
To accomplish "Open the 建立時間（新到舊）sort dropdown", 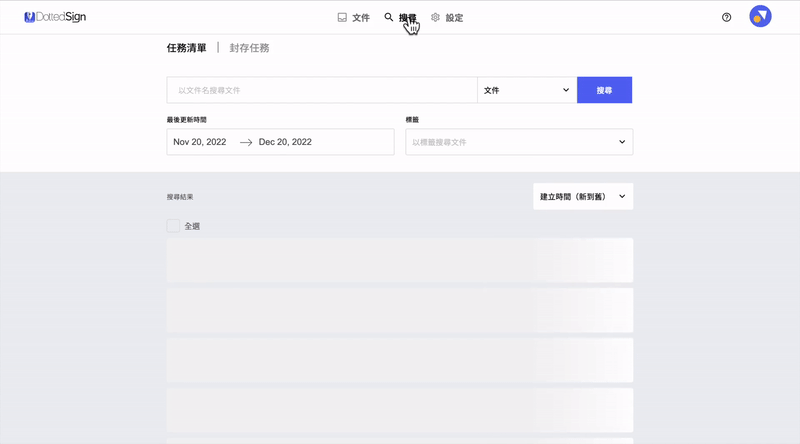I will 583,196.
